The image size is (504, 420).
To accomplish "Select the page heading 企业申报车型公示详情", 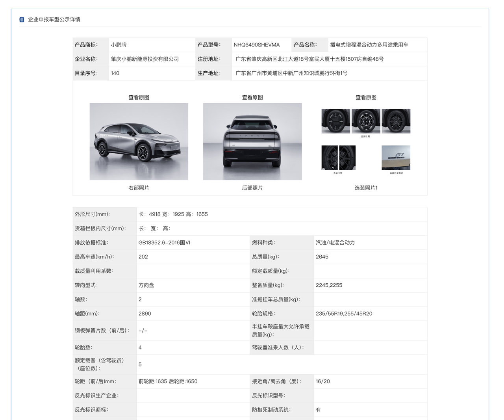I will pos(54,19).
